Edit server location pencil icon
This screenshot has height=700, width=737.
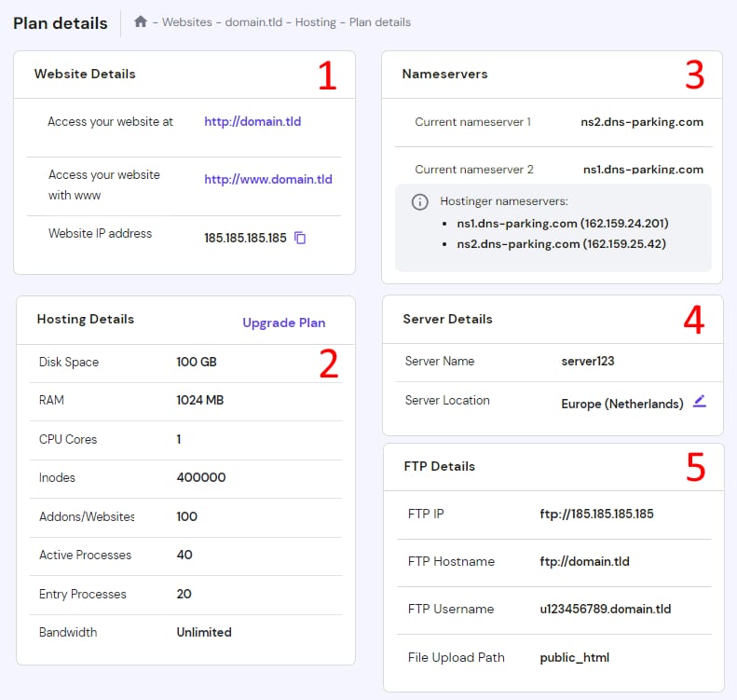700,402
